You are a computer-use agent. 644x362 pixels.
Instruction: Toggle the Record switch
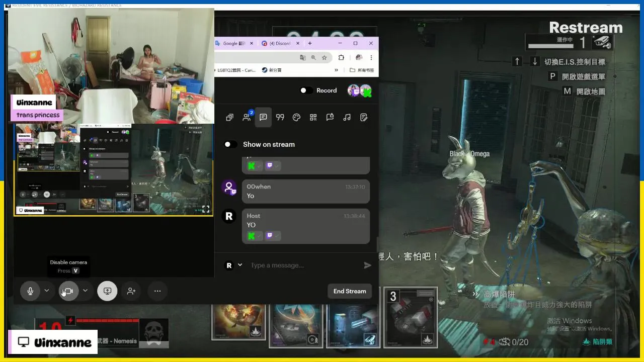pos(306,90)
